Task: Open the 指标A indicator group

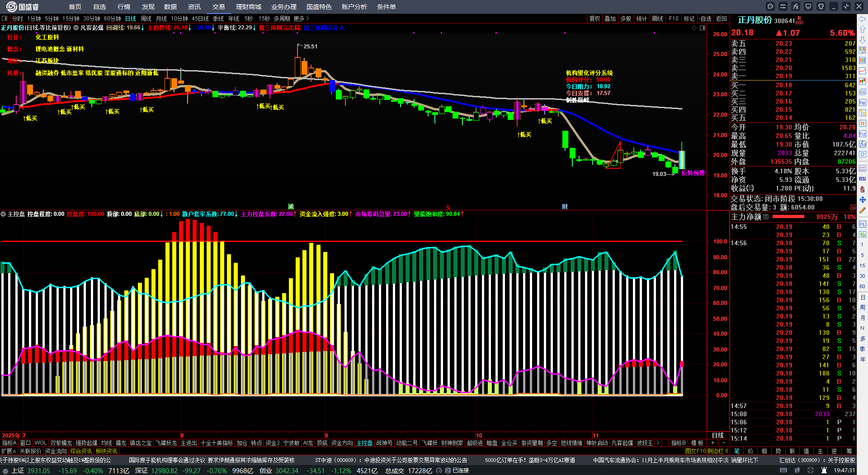Action: [x=9, y=443]
